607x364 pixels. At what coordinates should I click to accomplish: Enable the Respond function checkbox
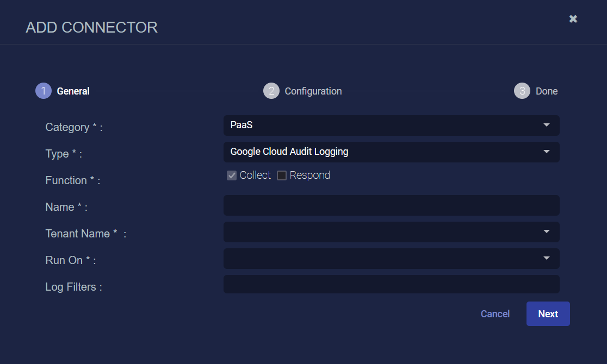282,175
